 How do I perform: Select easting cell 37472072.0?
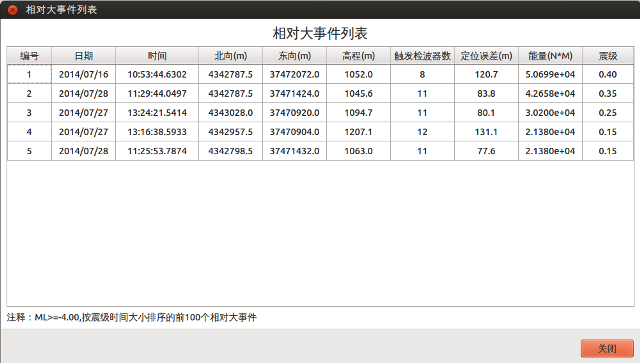[294, 74]
